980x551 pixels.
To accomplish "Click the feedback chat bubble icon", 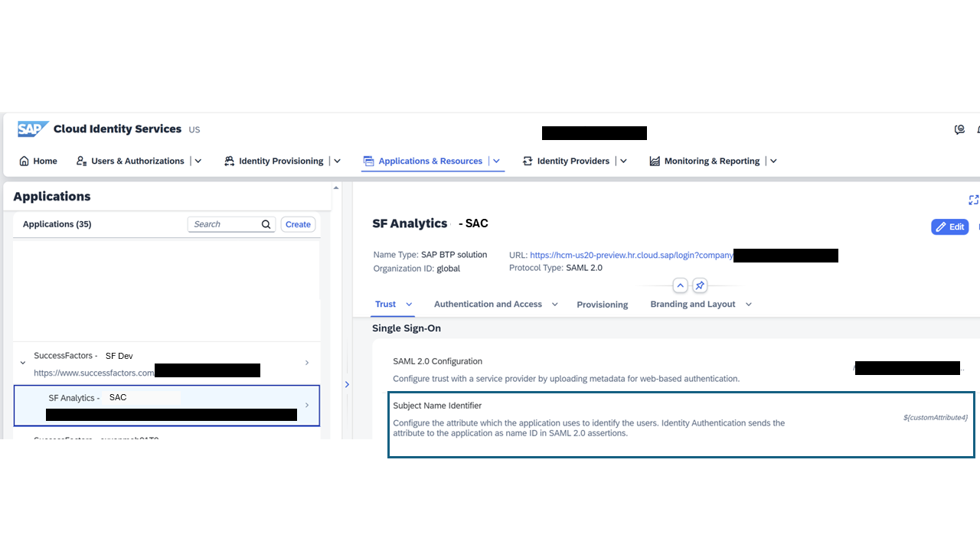I will [959, 129].
